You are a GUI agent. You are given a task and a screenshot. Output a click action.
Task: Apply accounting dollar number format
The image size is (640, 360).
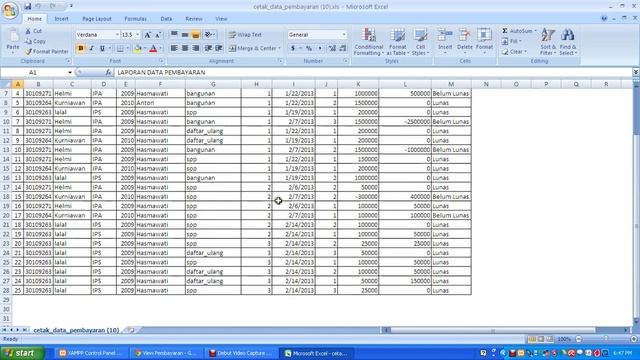pyautogui.click(x=293, y=49)
